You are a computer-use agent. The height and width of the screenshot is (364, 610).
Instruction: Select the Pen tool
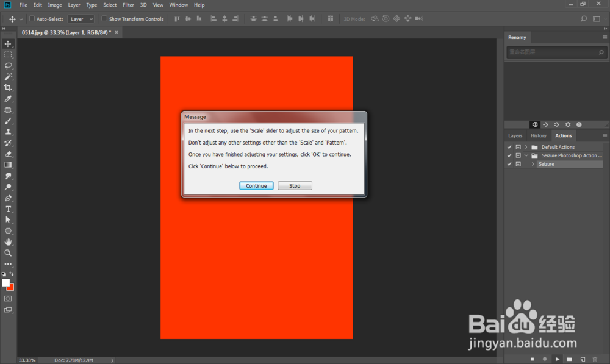8,198
